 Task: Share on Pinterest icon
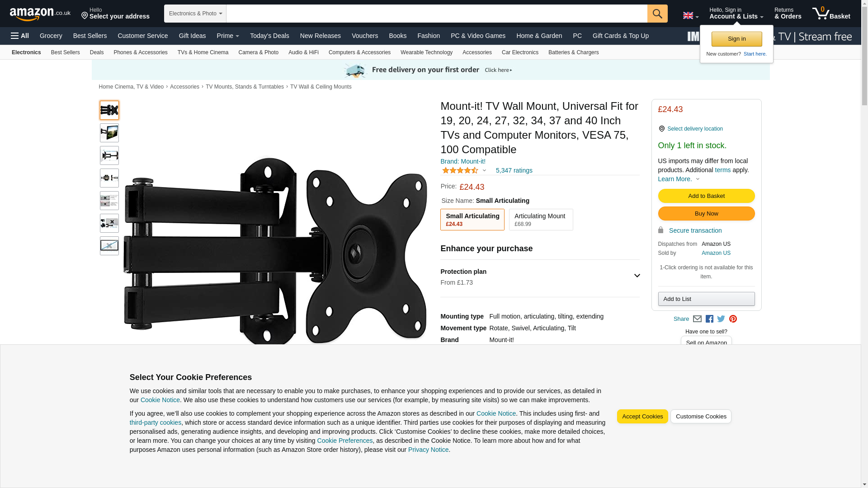point(732,319)
